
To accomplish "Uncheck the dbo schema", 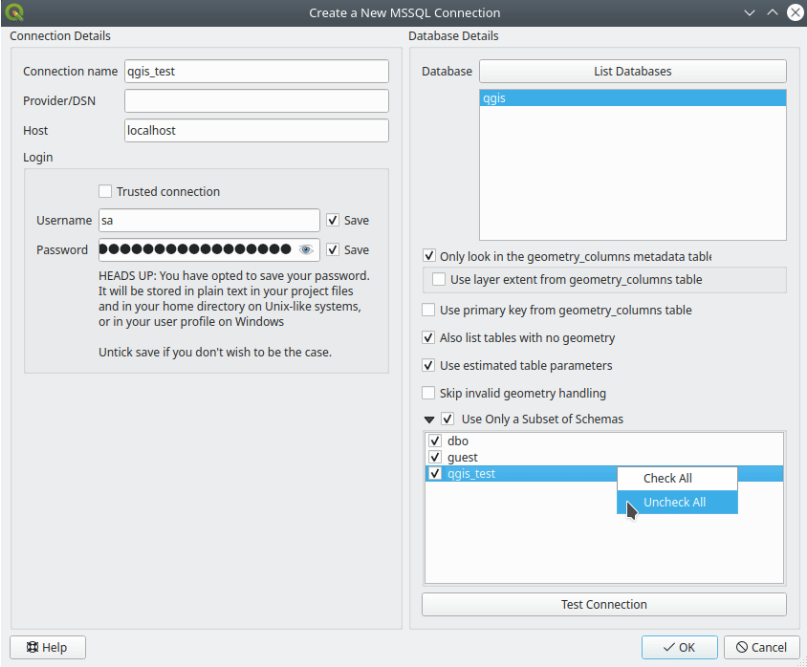I will (435, 440).
